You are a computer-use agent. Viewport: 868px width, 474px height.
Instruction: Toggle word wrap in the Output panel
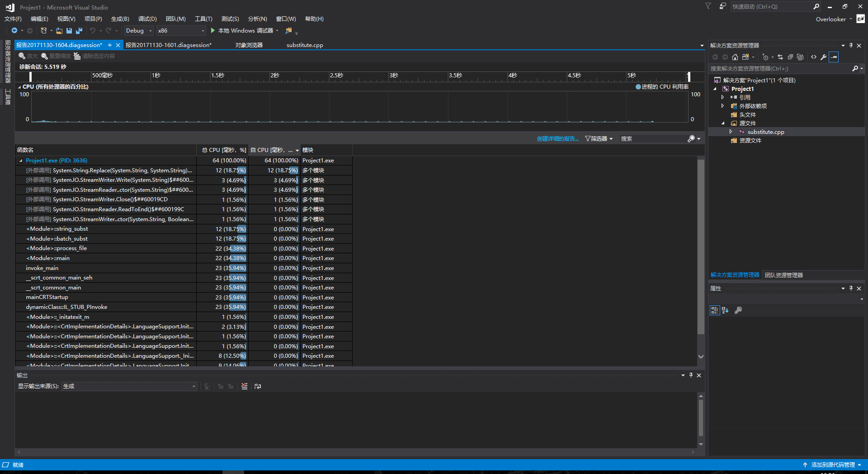[x=258, y=386]
